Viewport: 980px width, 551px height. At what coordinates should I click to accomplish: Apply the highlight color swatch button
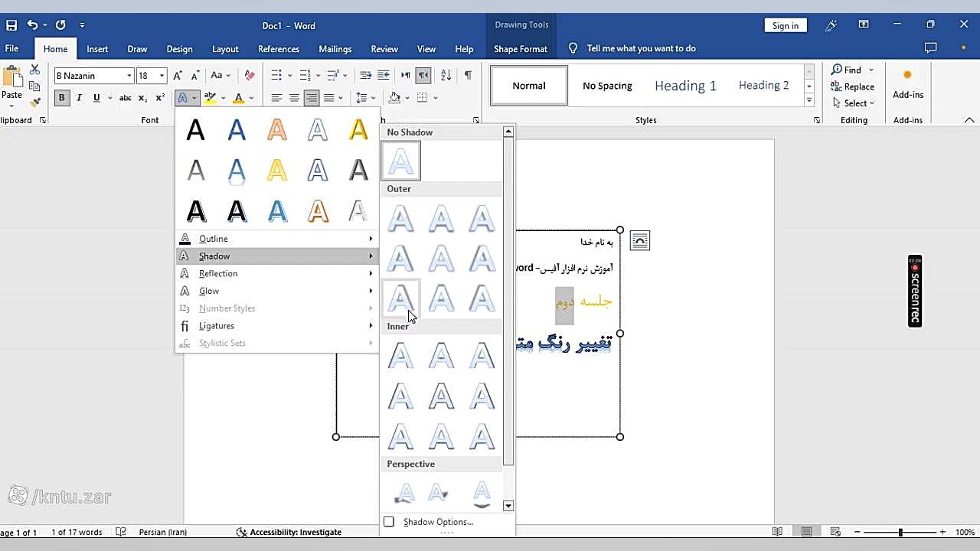coord(209,98)
